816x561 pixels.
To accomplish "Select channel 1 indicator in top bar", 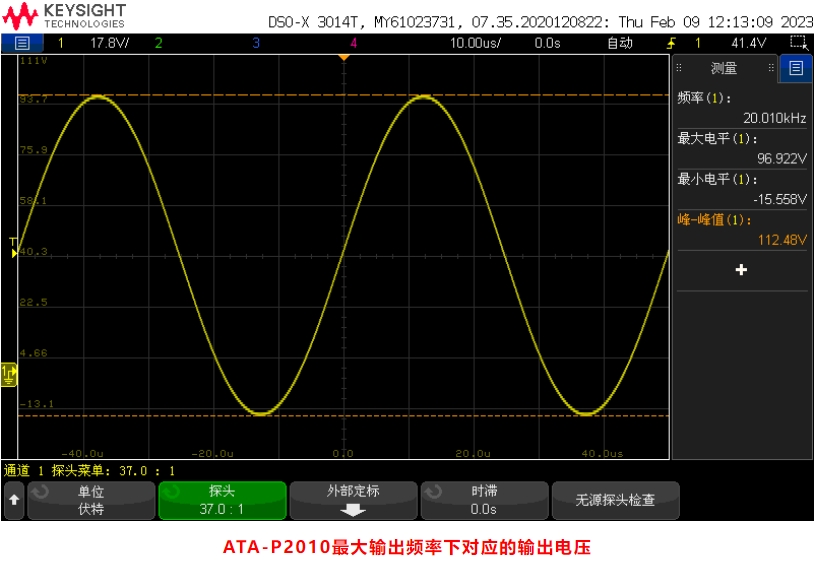I will [x=61, y=43].
